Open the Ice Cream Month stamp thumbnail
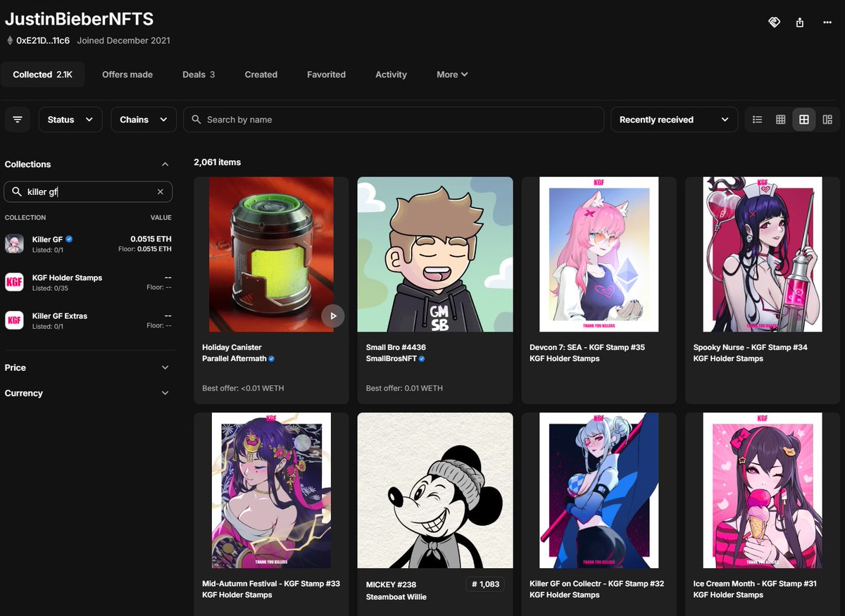The image size is (845, 616). coord(763,491)
